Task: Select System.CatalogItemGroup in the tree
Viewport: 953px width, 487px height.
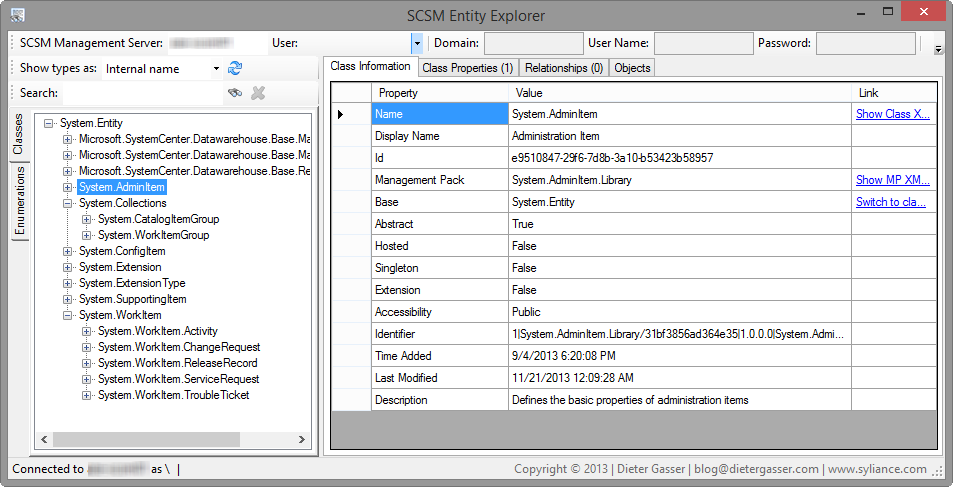Action: tap(159, 219)
